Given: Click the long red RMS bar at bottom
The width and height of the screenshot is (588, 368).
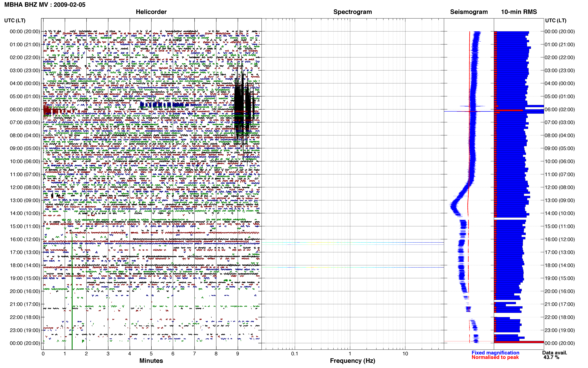Looking at the screenshot, I should tap(519, 342).
